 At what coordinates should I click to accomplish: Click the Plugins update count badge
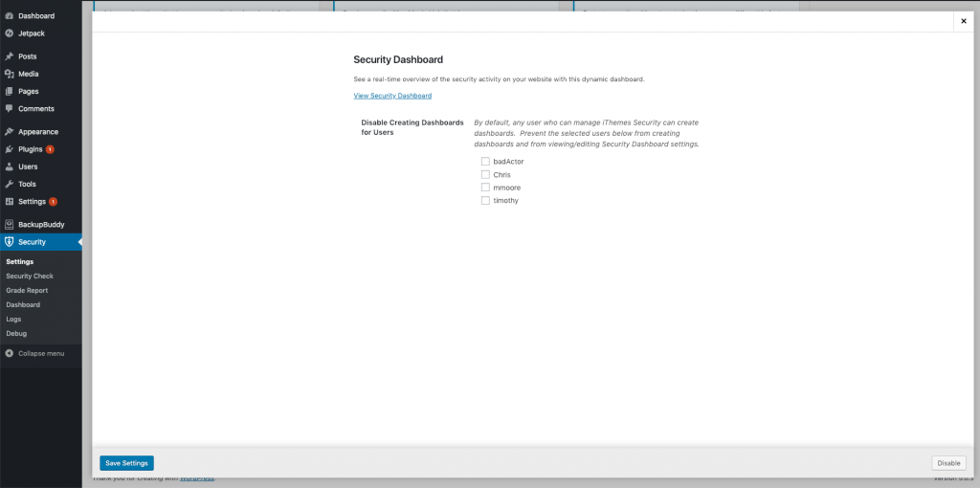click(x=50, y=149)
